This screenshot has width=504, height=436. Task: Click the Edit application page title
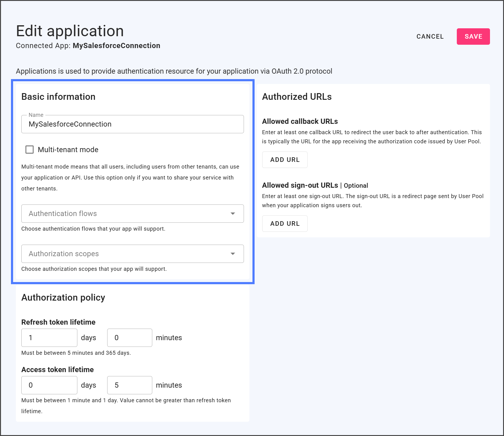pos(70,31)
